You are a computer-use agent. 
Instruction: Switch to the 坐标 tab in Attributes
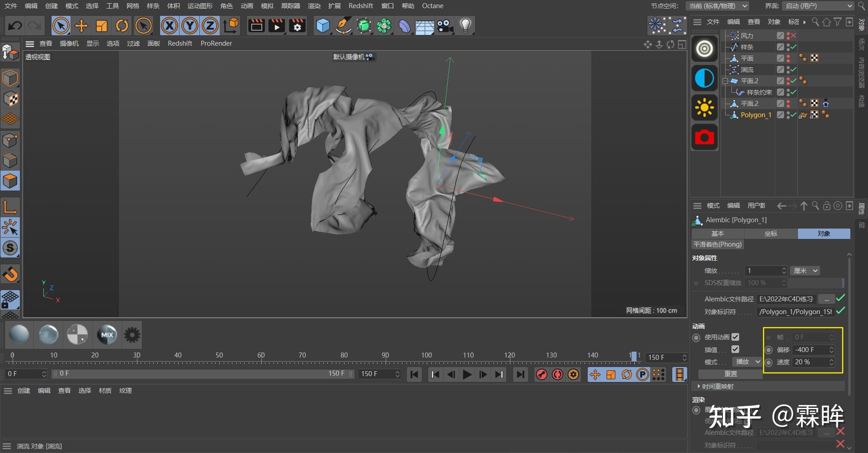[x=771, y=234]
